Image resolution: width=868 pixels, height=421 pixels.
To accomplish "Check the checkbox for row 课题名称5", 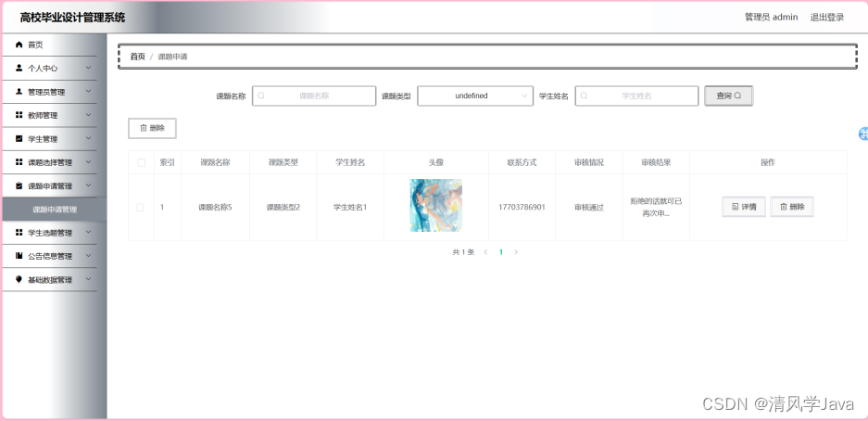I will (x=141, y=207).
